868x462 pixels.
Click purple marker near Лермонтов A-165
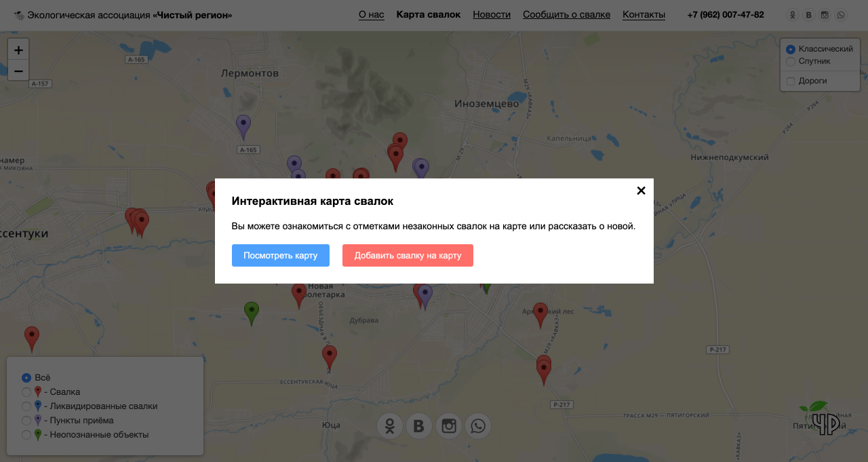tap(243, 126)
